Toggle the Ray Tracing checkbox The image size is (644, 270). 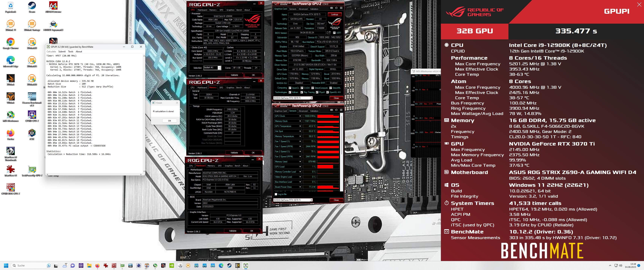coord(302,92)
